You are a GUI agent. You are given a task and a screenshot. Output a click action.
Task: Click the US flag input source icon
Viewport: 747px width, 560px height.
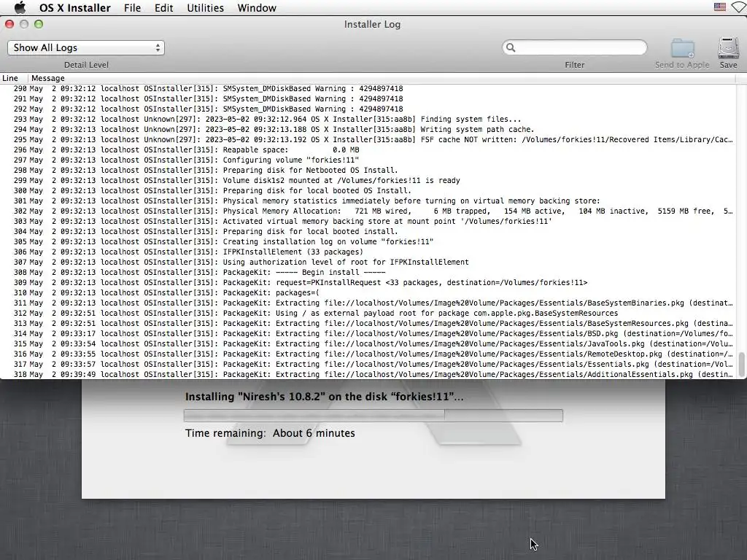tap(720, 7)
